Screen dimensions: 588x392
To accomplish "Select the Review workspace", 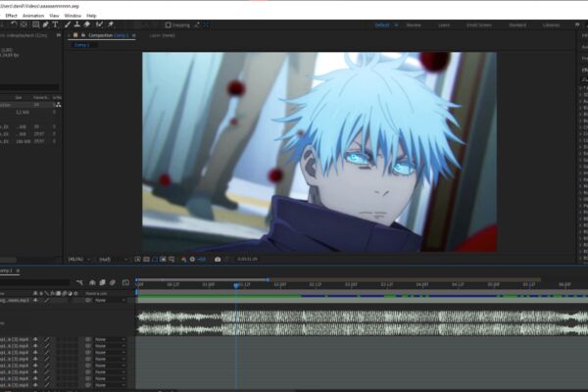I will [414, 25].
